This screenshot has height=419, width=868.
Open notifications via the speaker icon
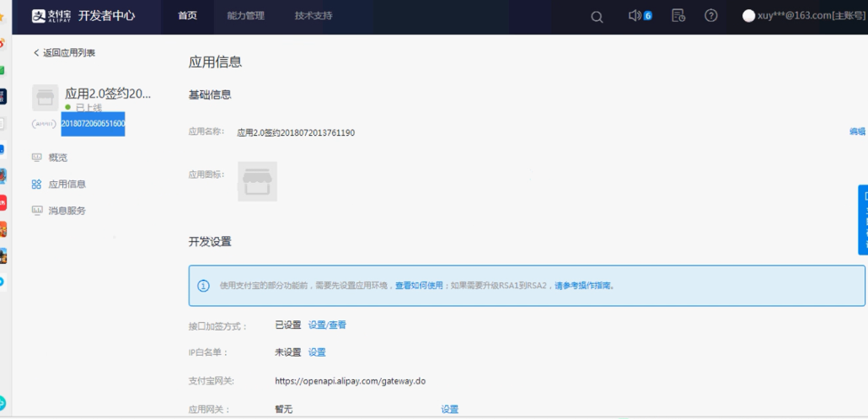[635, 16]
